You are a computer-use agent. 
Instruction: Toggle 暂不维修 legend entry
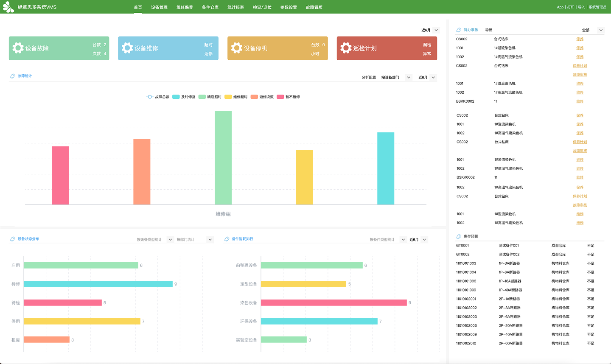(x=289, y=97)
